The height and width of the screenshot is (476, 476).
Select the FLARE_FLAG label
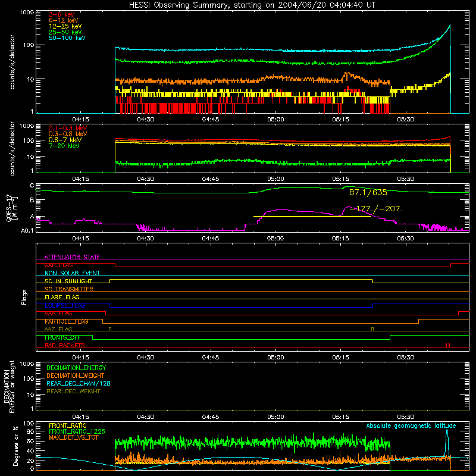[x=62, y=297]
